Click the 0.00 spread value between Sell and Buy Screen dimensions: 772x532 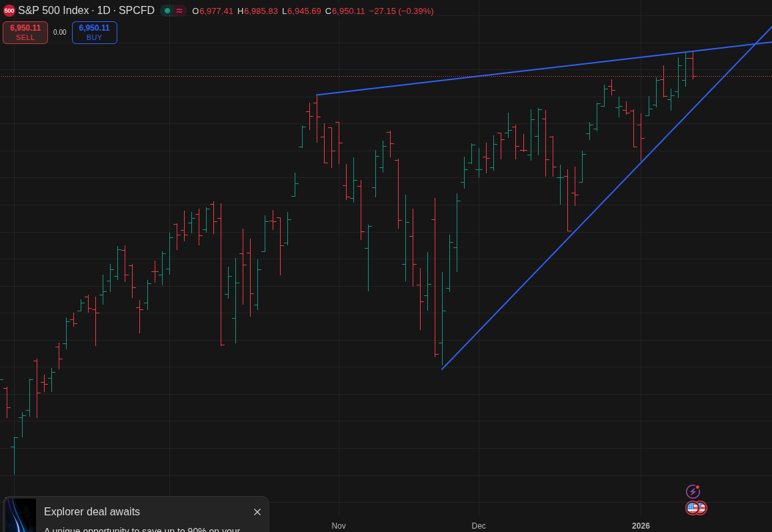tap(60, 33)
